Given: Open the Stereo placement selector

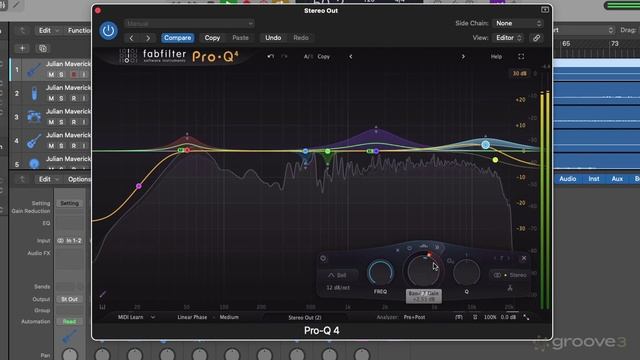Looking at the screenshot, I should 511,275.
